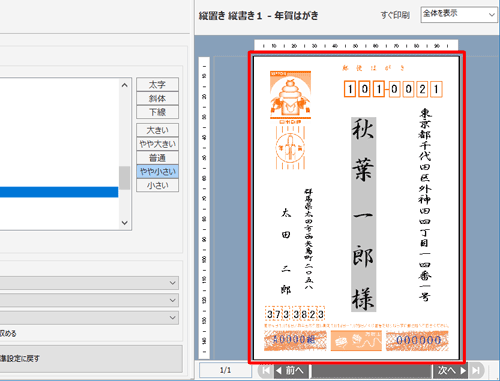Viewport: 500px width, 381px height.
Task: Click the 太字 bold button
Action: tap(157, 84)
